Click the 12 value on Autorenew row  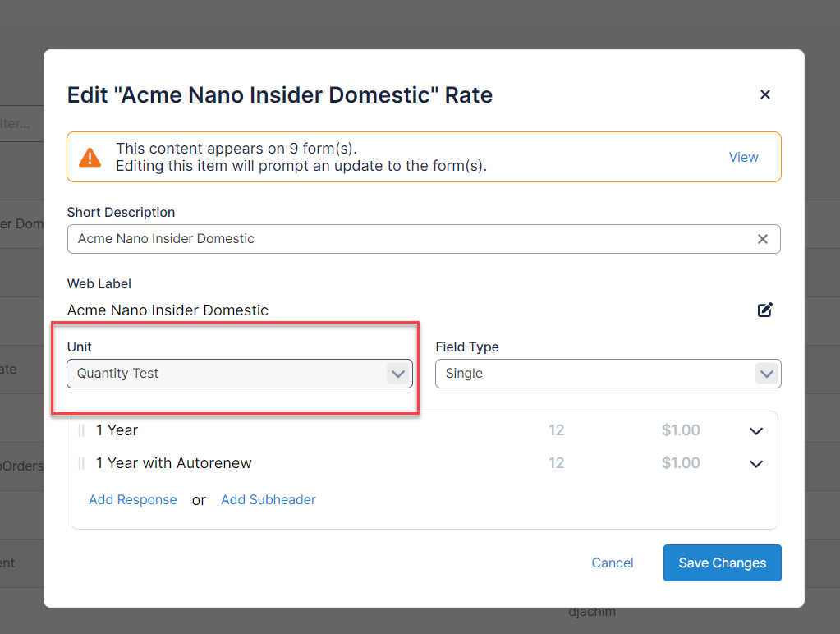[556, 463]
